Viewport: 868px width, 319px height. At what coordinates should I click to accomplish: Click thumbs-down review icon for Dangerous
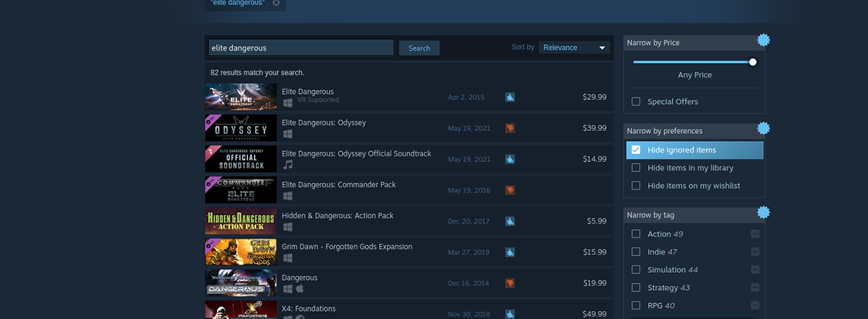coord(510,284)
